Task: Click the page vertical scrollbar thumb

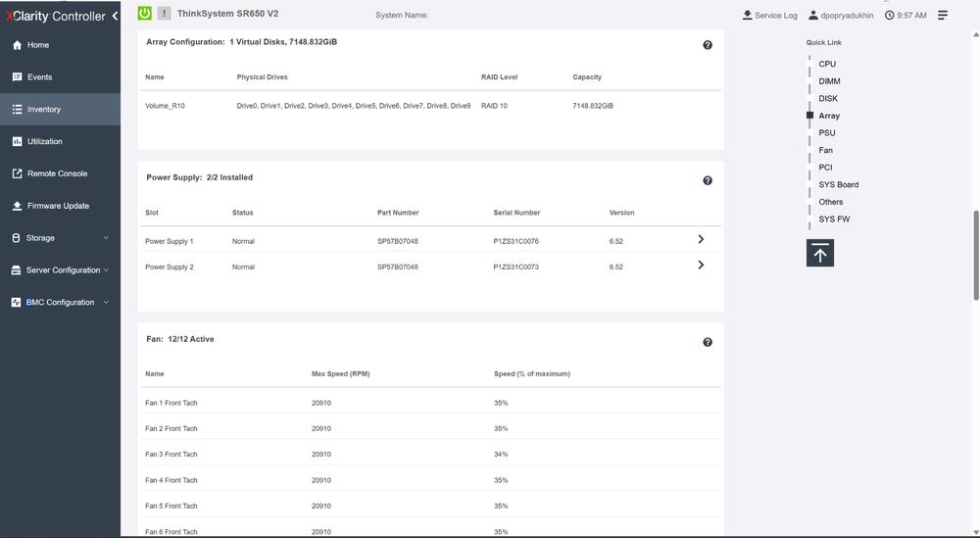Action: click(976, 256)
